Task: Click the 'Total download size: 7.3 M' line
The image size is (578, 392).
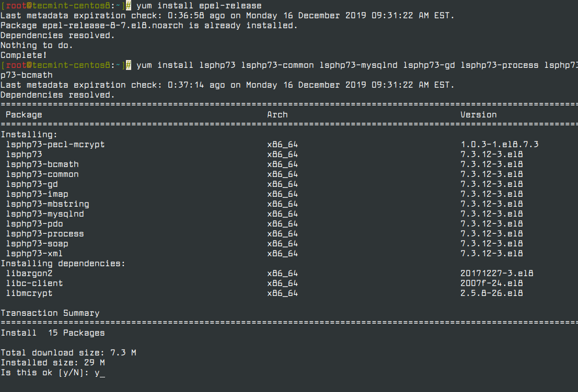Action: click(68, 353)
